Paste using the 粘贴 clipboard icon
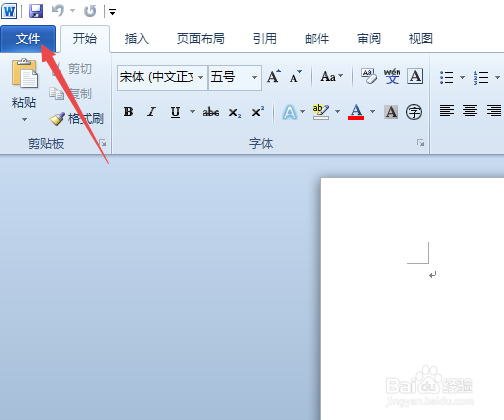The height and width of the screenshot is (420, 504). 24,73
